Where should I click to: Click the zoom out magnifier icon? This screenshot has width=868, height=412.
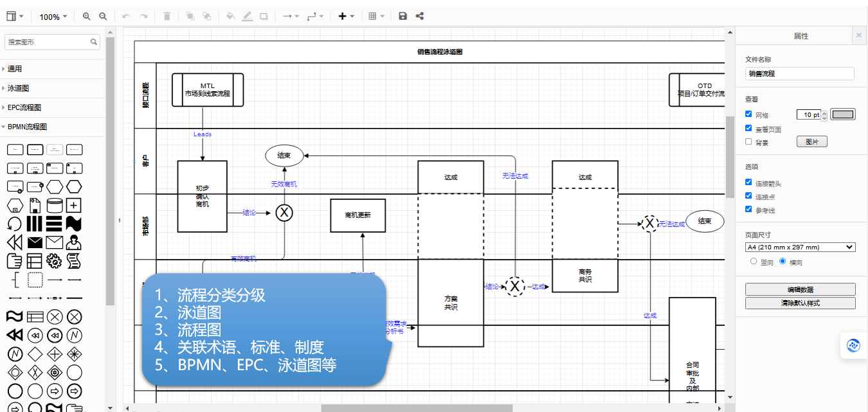[103, 17]
